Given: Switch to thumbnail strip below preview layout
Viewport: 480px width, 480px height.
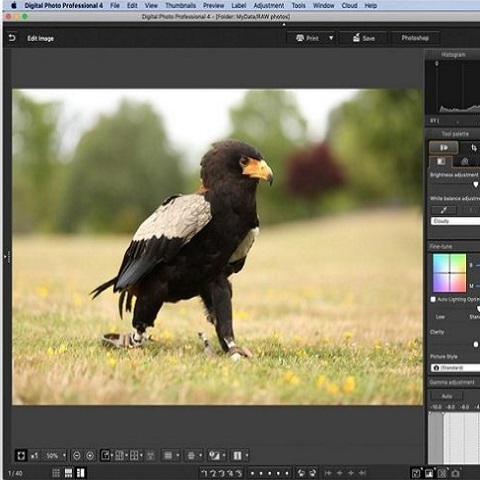Looking at the screenshot, I should pos(68,473).
